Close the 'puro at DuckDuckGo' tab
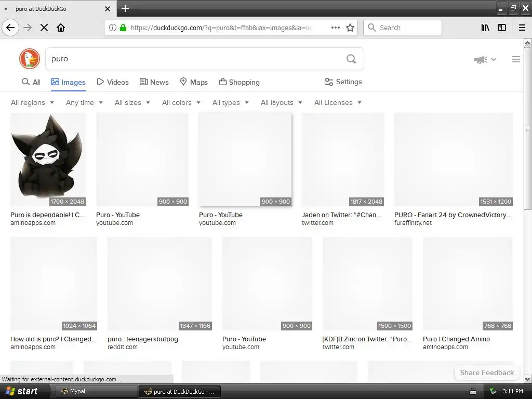This screenshot has width=532, height=399. 108,9
